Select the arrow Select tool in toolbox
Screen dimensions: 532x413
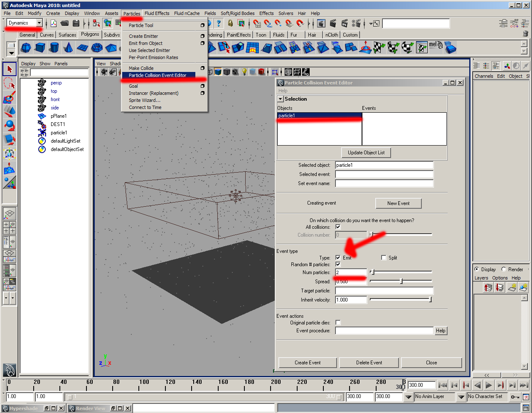(9, 69)
